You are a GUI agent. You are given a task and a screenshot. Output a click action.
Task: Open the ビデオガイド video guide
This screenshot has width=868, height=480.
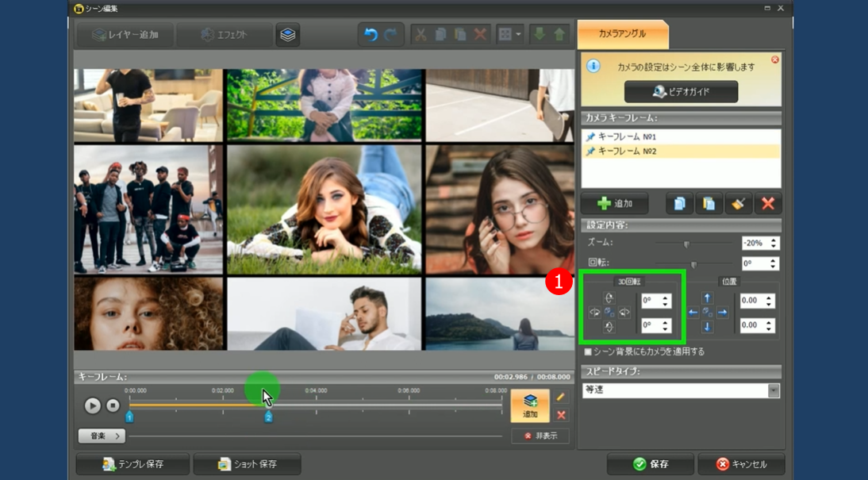point(681,92)
